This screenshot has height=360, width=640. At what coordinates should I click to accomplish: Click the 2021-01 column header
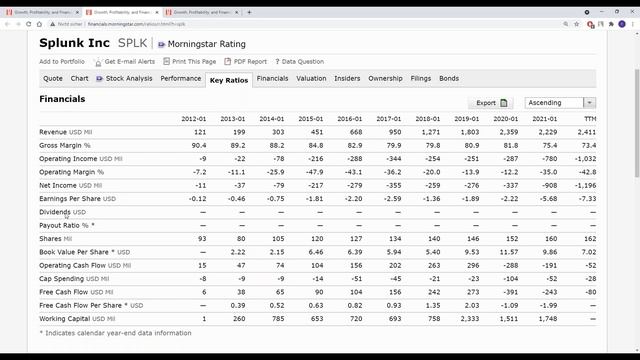pos(545,119)
